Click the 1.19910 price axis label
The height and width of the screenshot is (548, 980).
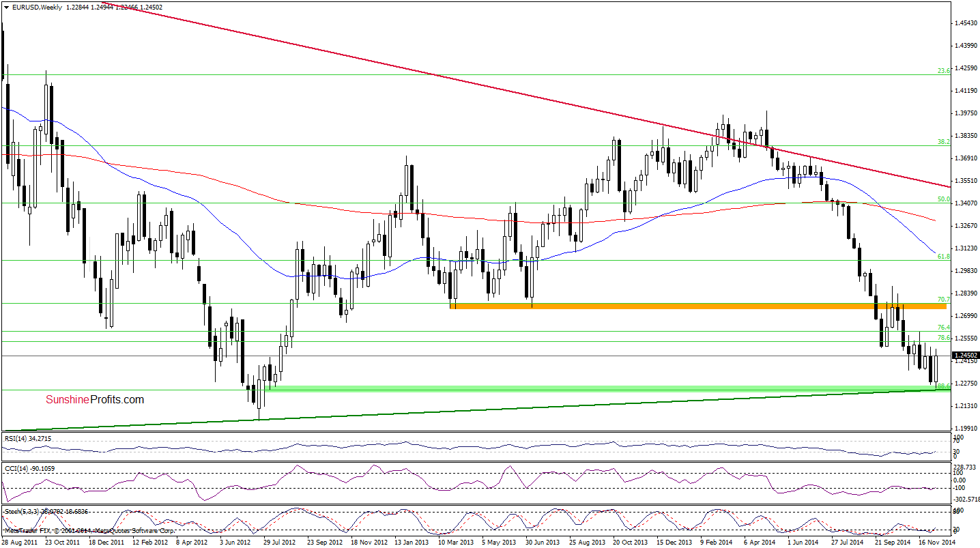(x=966, y=429)
